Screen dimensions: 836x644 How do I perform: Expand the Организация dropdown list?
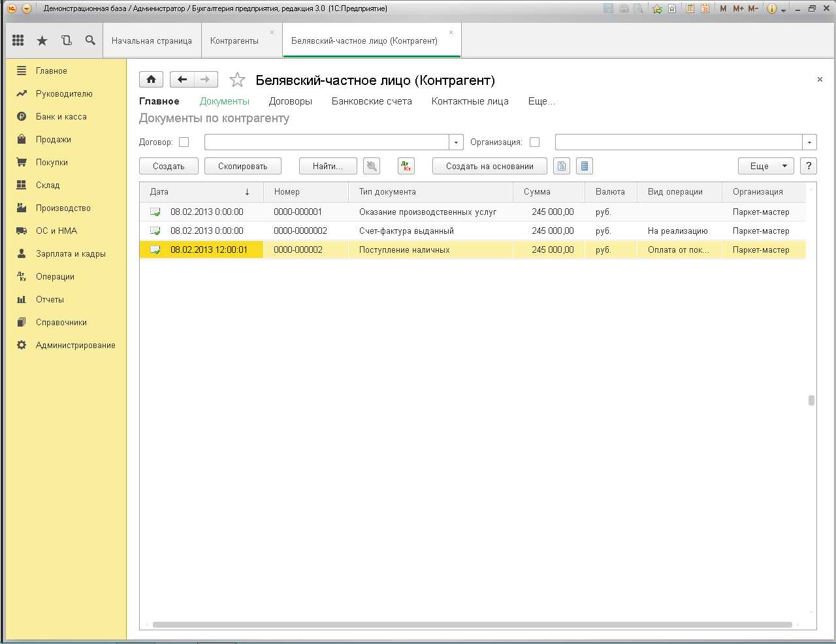(x=809, y=142)
